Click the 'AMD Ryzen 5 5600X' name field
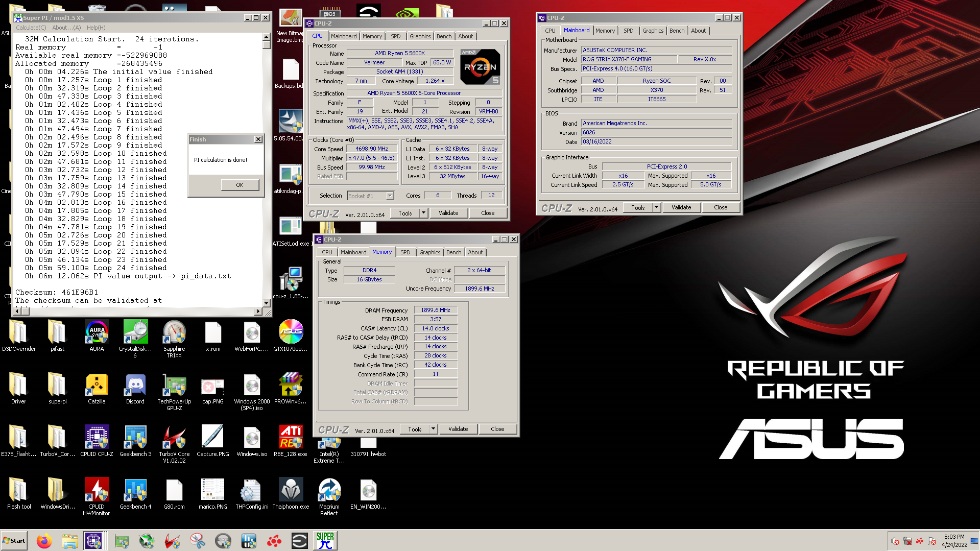This screenshot has width=980, height=551. coord(400,53)
